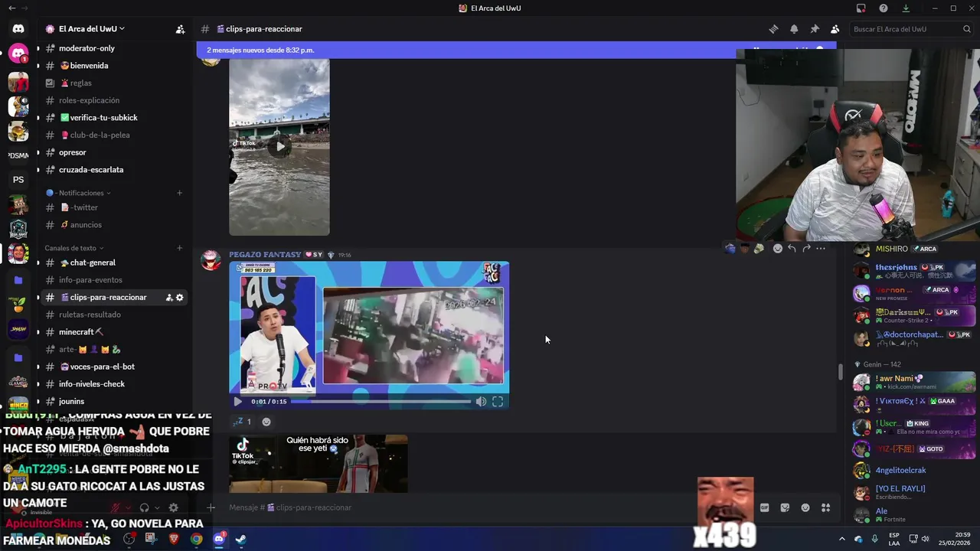Image resolution: width=980 pixels, height=551 pixels.
Task: Add a reaction below the video message
Action: point(266,422)
